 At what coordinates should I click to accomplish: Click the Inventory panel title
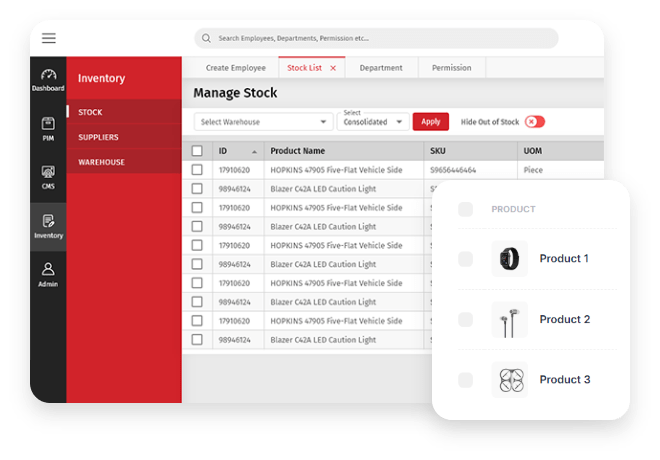tap(101, 78)
